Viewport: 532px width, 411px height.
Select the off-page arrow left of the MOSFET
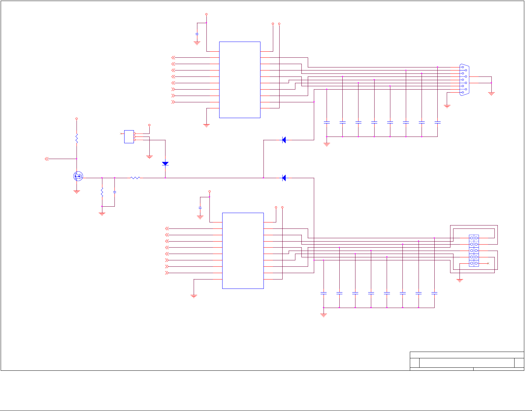coord(47,159)
